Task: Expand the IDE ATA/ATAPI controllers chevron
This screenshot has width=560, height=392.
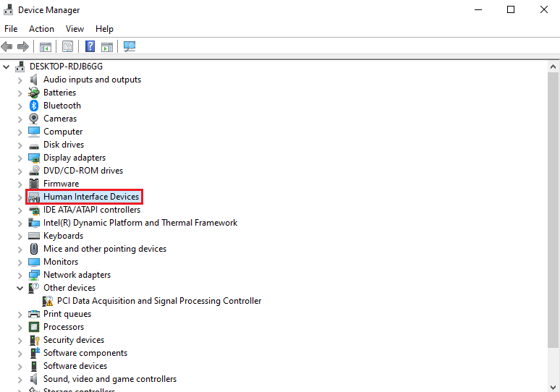Action: click(20, 210)
